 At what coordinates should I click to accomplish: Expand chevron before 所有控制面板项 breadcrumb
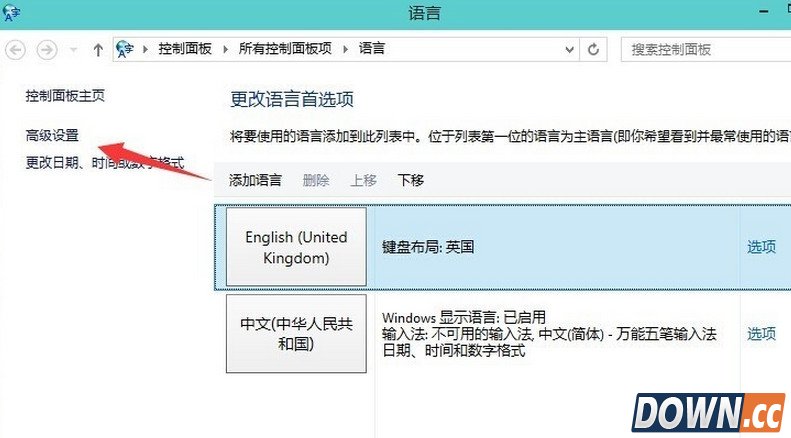coord(225,49)
